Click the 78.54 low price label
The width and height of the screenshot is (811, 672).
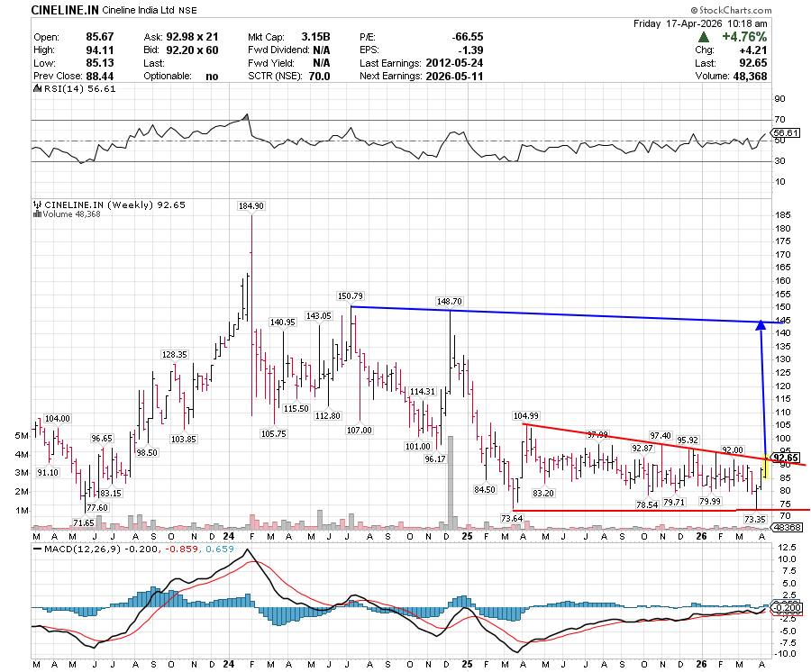coord(647,504)
